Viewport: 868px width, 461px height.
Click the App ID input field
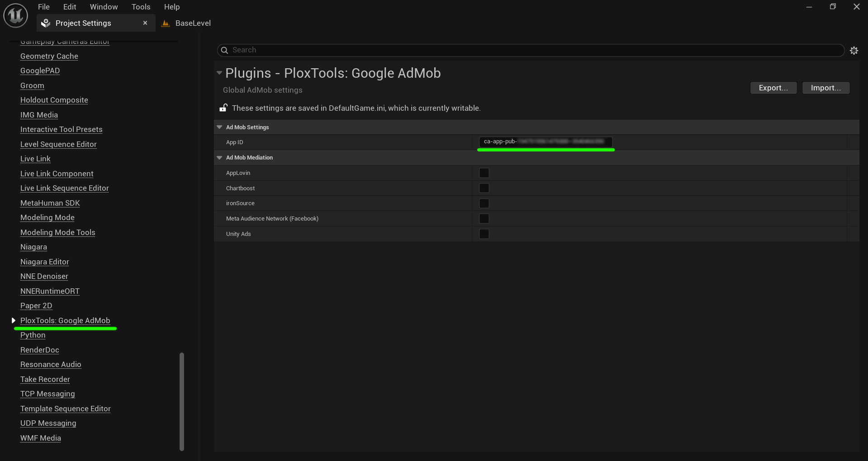point(545,142)
